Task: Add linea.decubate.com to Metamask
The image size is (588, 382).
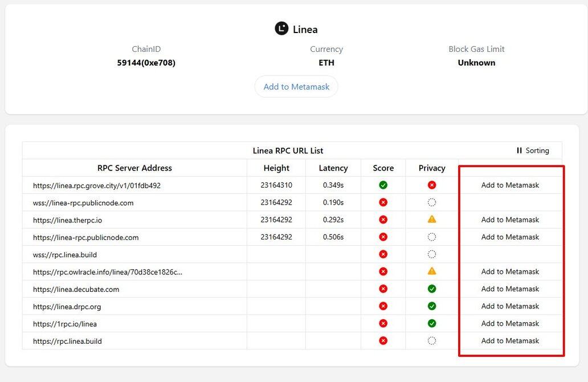Action: (510, 288)
